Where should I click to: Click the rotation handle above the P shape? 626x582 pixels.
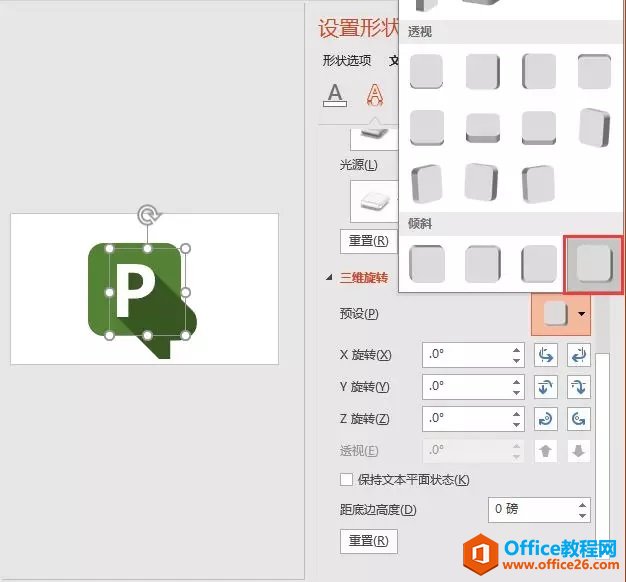click(x=148, y=215)
